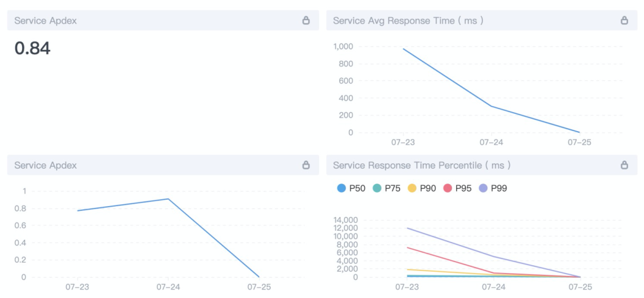Click the Service Response Time Percentile title
This screenshot has width=644, height=298.
coord(422,165)
